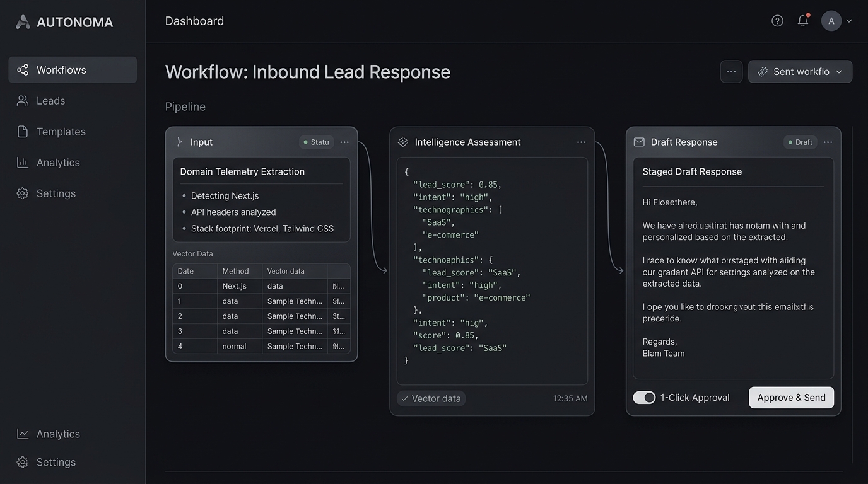The height and width of the screenshot is (484, 868).
Task: Click the normal method cell in row 4
Action: click(240, 346)
